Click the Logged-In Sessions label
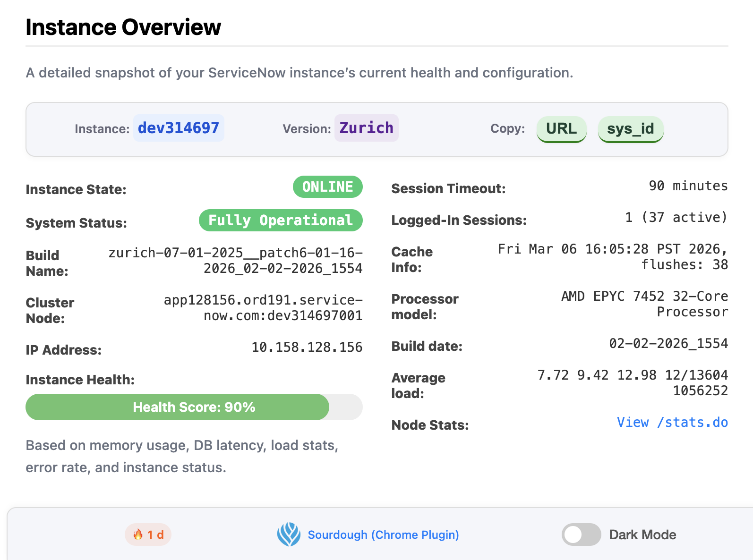The width and height of the screenshot is (753, 560). click(x=459, y=220)
